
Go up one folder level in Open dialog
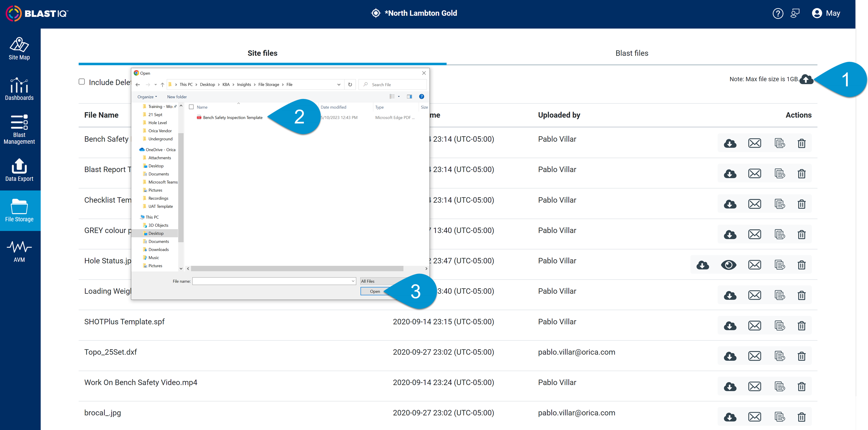pyautogui.click(x=162, y=84)
